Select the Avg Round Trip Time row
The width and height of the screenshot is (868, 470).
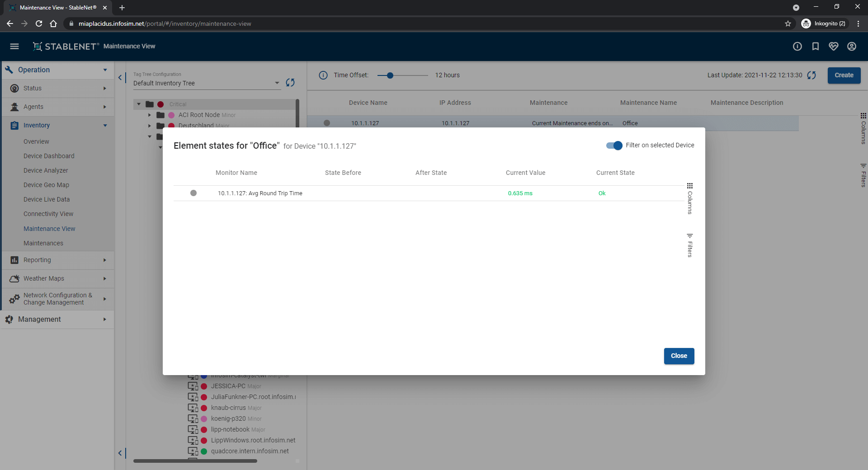coord(430,193)
